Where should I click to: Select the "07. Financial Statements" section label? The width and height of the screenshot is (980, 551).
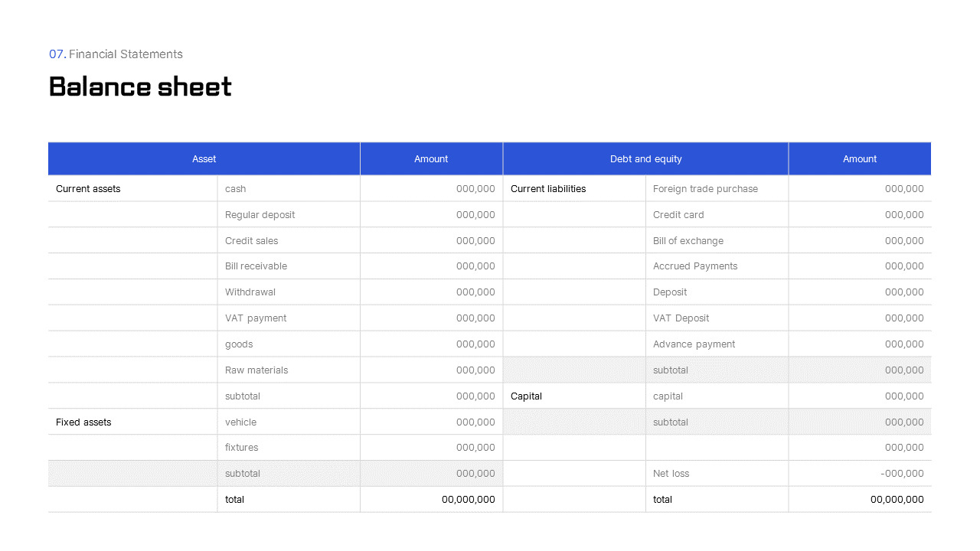pos(116,54)
